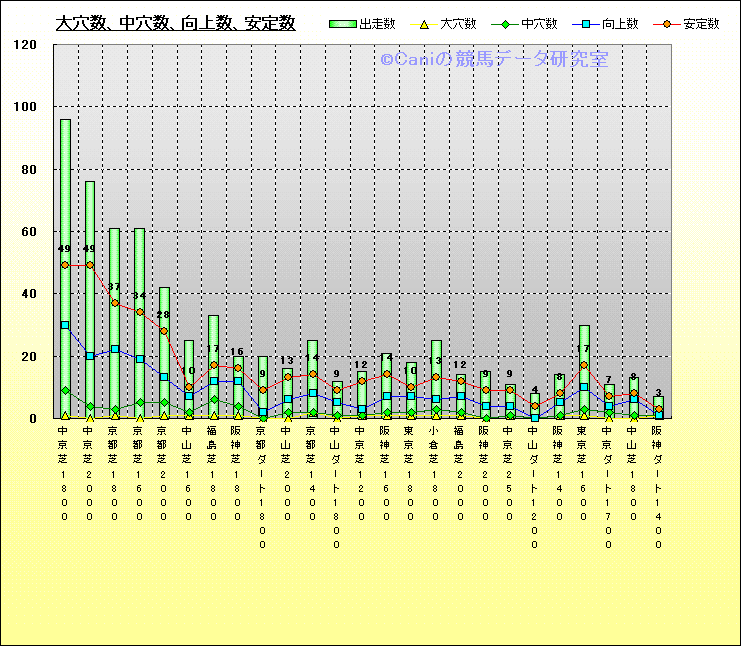Image resolution: width=742 pixels, height=647 pixels.
Task: Click the orange 安定数 marker labeled 28
Action: click(x=164, y=331)
